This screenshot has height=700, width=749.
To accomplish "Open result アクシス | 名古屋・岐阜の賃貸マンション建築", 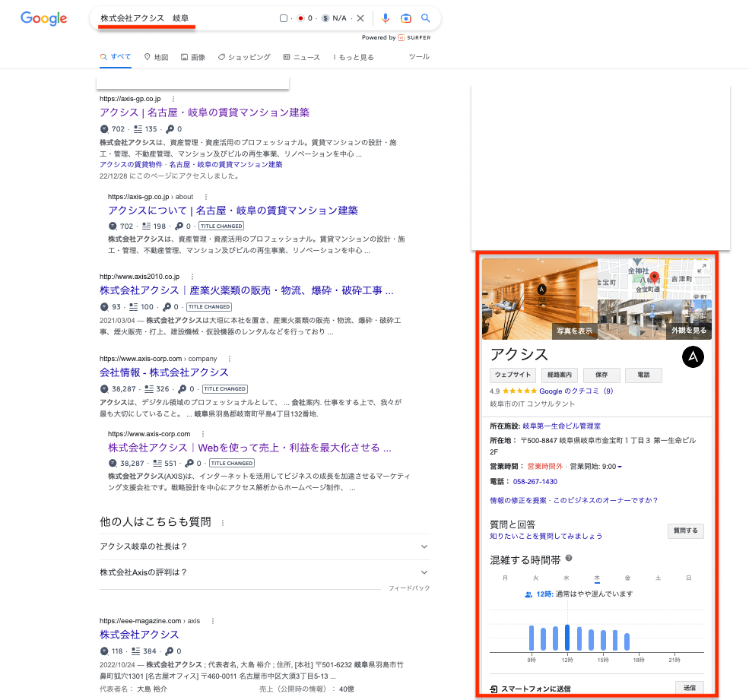I will [205, 112].
